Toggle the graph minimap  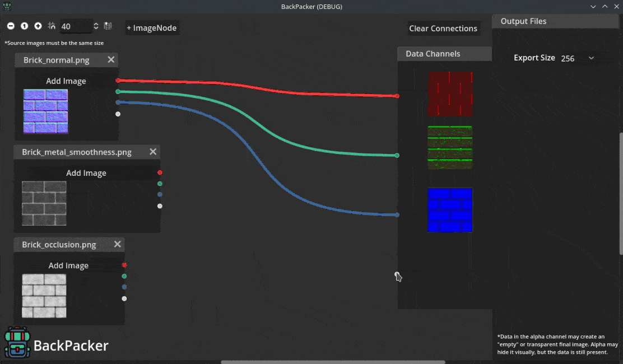click(108, 26)
